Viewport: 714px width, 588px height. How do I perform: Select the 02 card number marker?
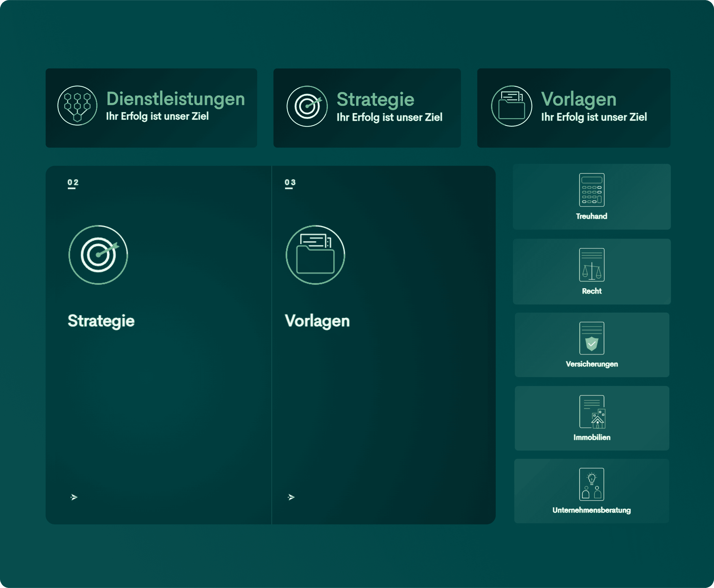(73, 183)
